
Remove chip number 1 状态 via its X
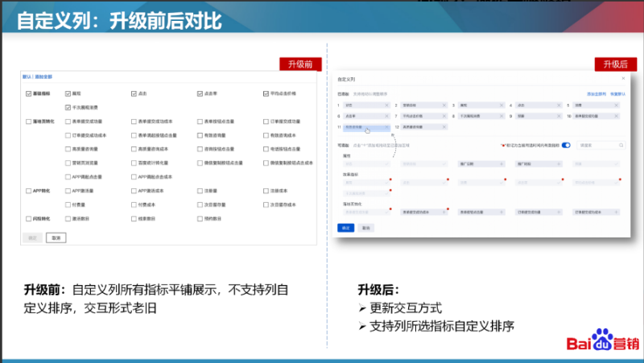tap(386, 105)
